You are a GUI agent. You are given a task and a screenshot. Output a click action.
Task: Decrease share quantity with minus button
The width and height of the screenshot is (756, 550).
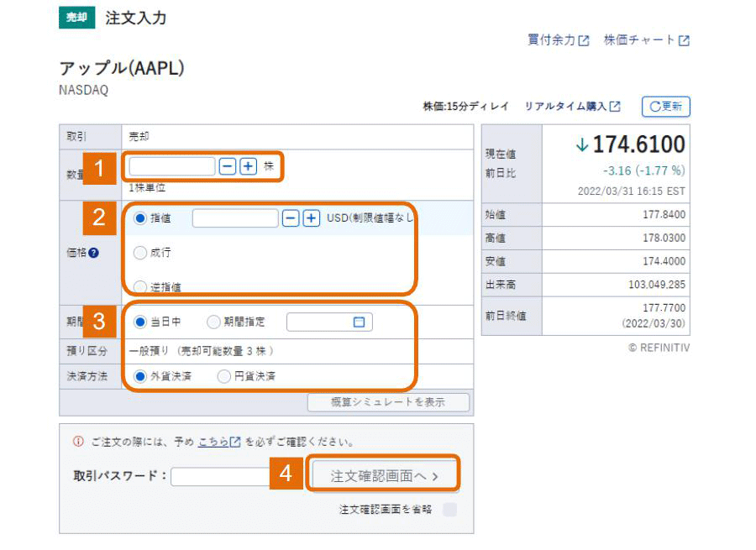tap(228, 167)
